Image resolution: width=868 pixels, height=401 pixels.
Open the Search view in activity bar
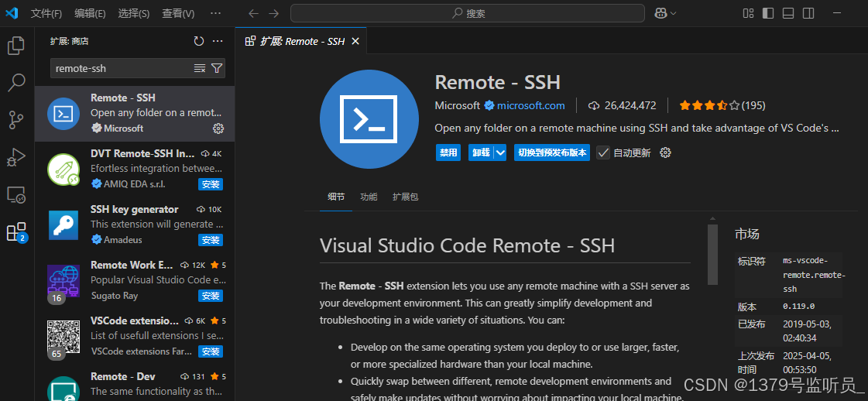point(16,83)
